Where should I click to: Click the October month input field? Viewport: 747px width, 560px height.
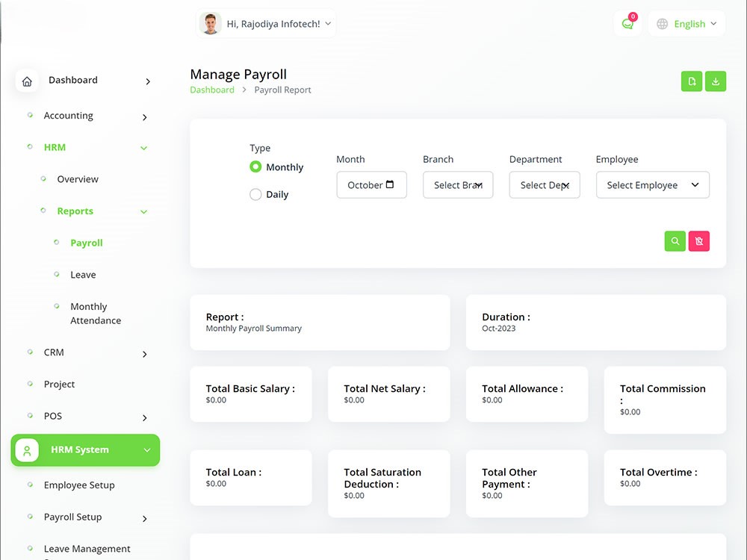pos(371,184)
